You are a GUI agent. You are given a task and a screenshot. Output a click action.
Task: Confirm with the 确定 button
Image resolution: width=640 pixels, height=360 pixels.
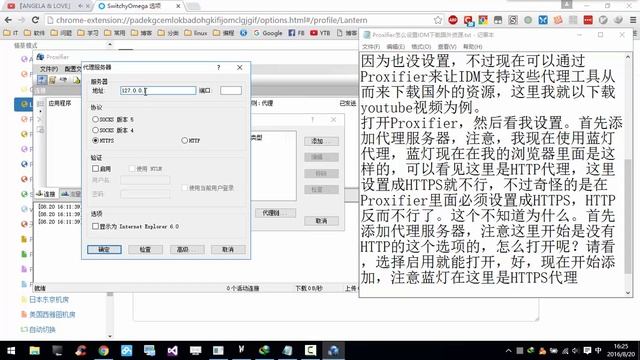(104, 249)
